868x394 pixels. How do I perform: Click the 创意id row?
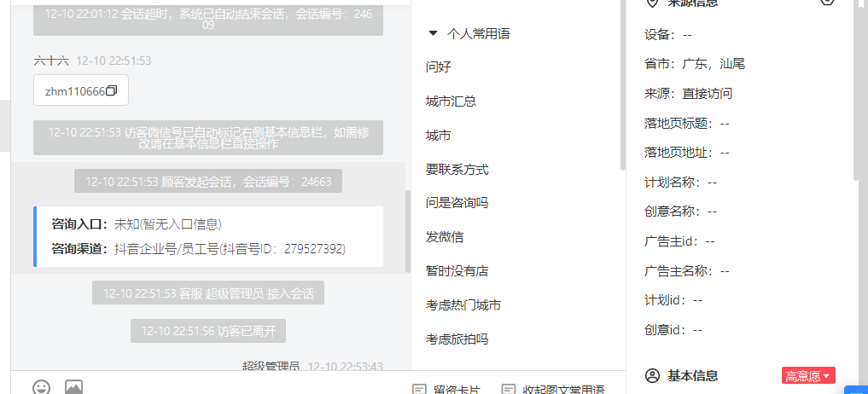pos(673,330)
